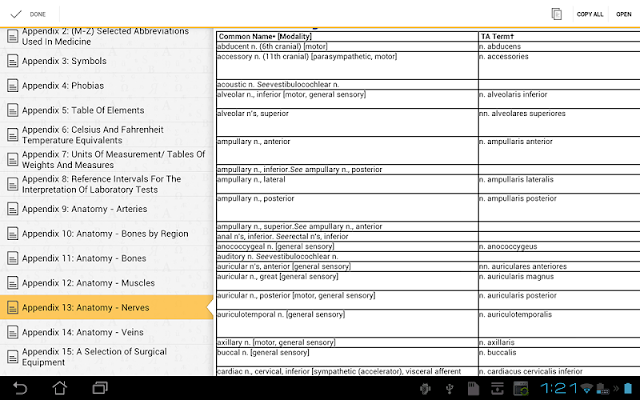Tap 'alveolar n., inferior' table cell

click(x=347, y=99)
